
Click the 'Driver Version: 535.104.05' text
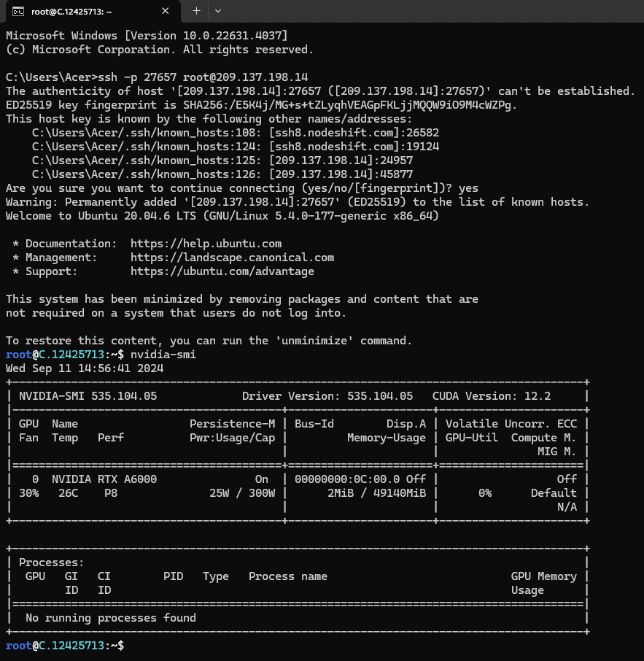pos(327,396)
